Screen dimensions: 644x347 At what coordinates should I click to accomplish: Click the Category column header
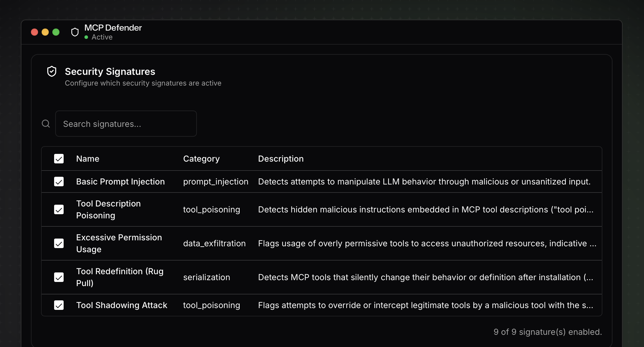[201, 159]
